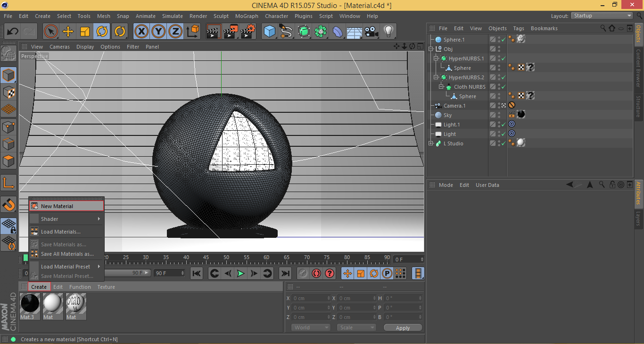644x344 pixels.
Task: Expand the Obj null hierarchy
Action: 430,49
